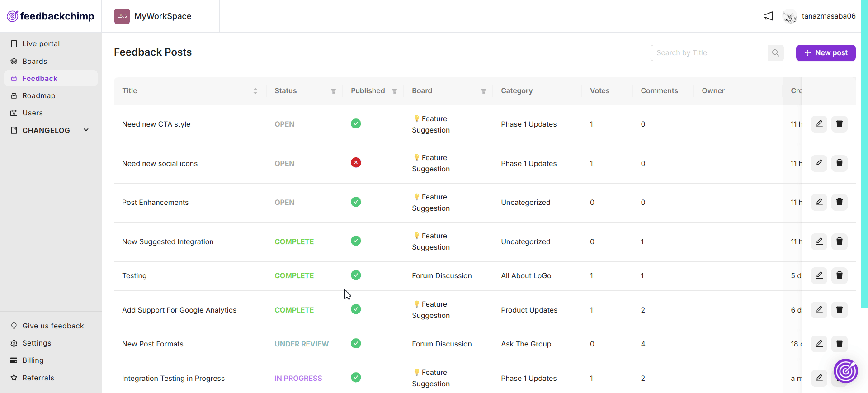Delete the New Suggested Integration post
The height and width of the screenshot is (393, 868).
point(840,241)
